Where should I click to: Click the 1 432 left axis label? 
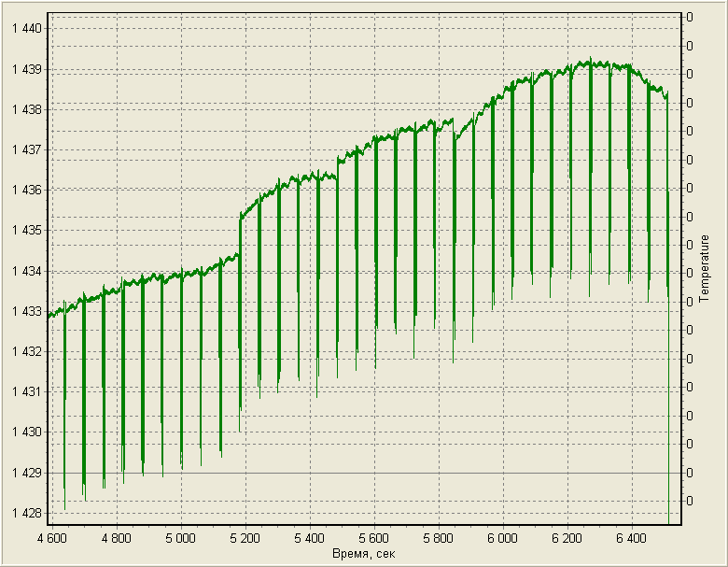pos(26,352)
